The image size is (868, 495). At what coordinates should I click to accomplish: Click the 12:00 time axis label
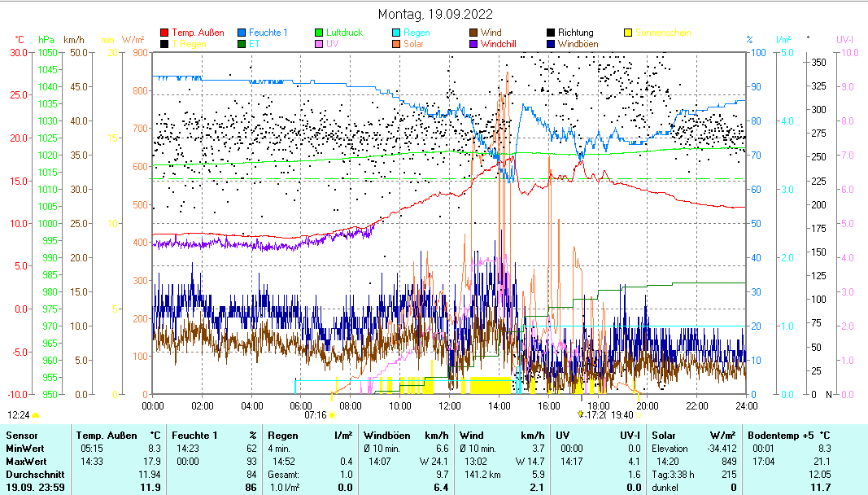click(x=449, y=405)
